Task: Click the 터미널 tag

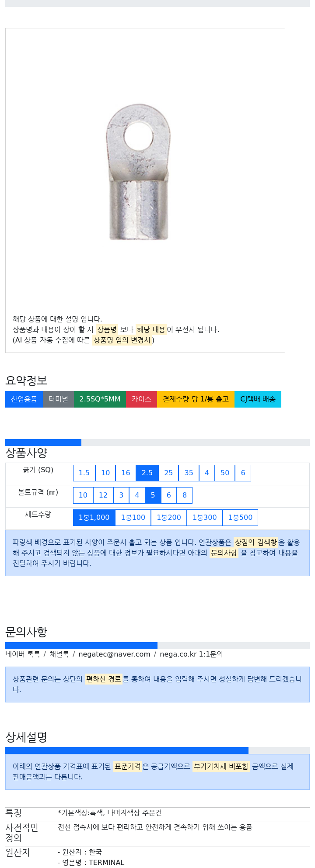Action: tap(58, 399)
